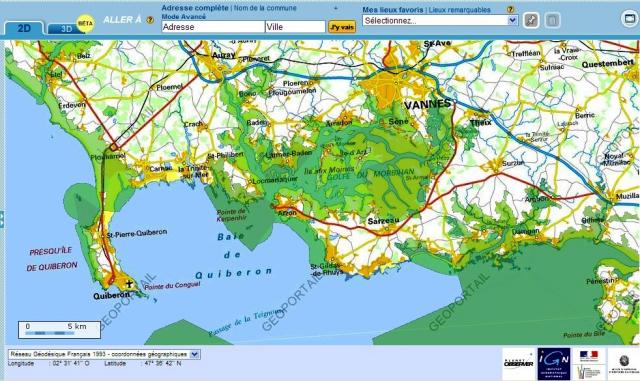
Task: Click the Latitude coordinate value
Action: pos(163,363)
